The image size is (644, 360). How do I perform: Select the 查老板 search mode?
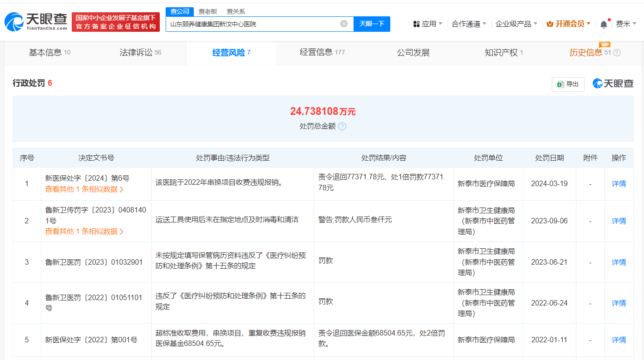208,11
